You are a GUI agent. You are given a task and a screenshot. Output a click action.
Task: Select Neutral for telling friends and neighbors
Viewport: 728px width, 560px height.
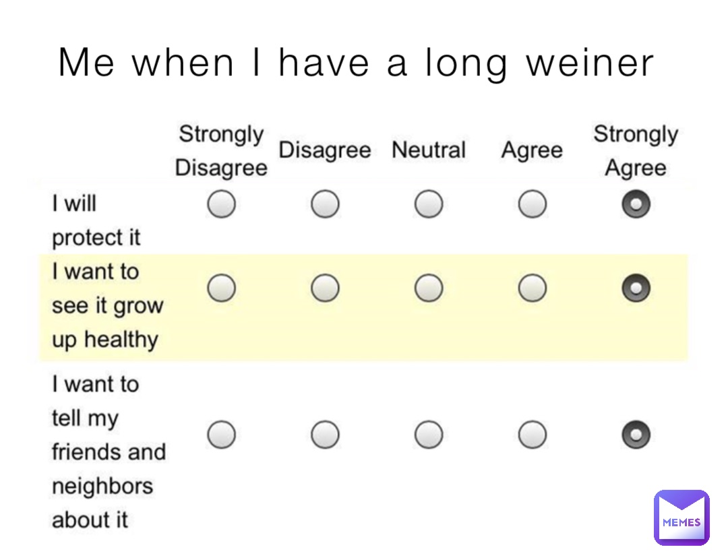coord(428,435)
